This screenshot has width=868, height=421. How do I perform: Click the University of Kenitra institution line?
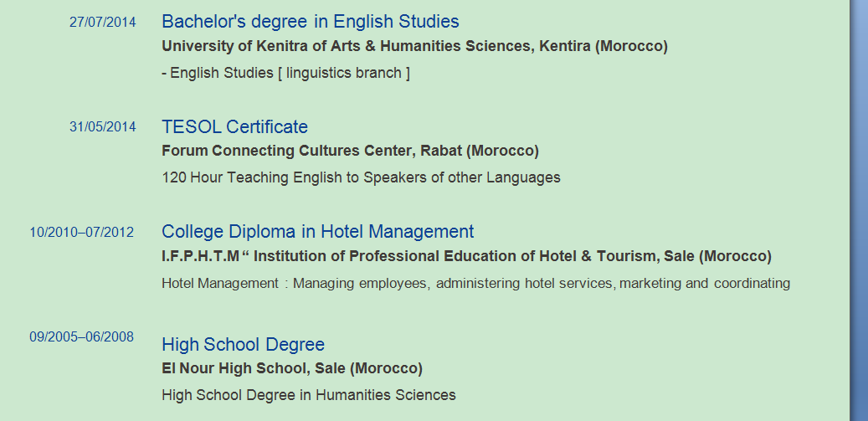[x=414, y=46]
